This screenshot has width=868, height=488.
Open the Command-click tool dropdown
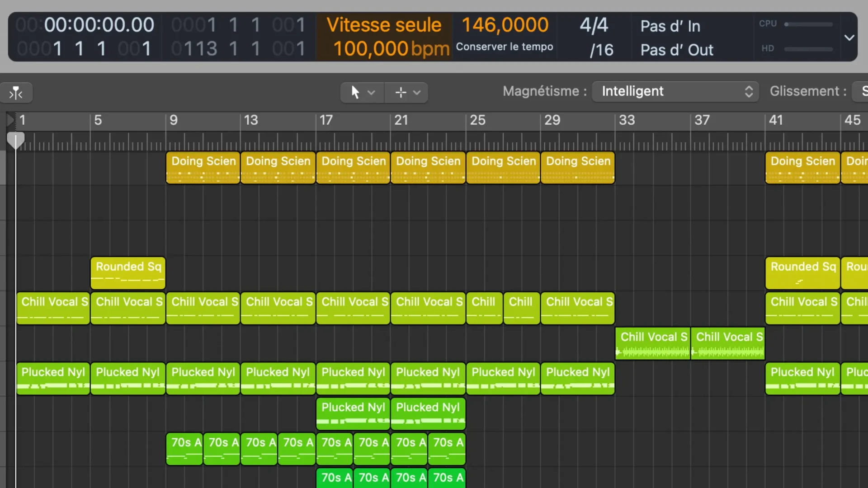tap(416, 92)
